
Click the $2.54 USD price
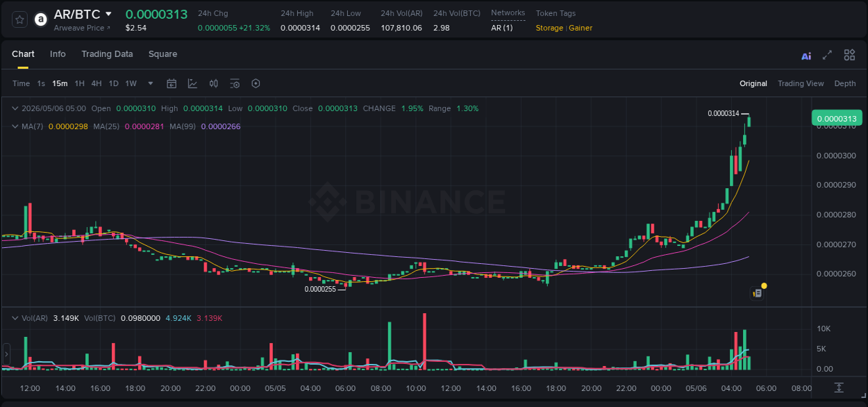(x=136, y=28)
